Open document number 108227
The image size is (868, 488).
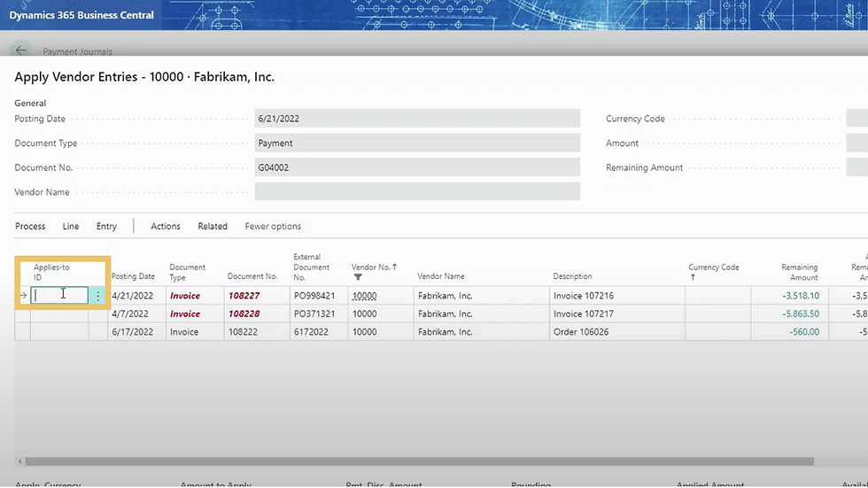pos(244,296)
